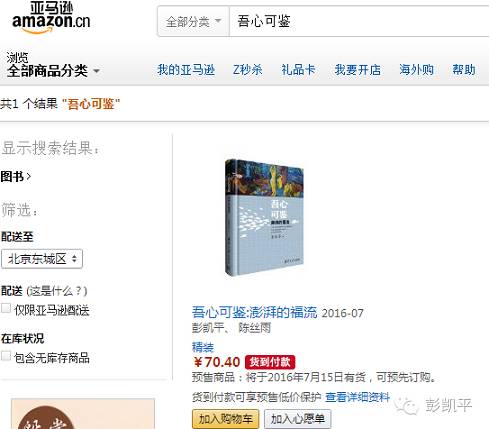Expand the 全部商品分类 browse menu
489x429 pixels.
pos(53,71)
